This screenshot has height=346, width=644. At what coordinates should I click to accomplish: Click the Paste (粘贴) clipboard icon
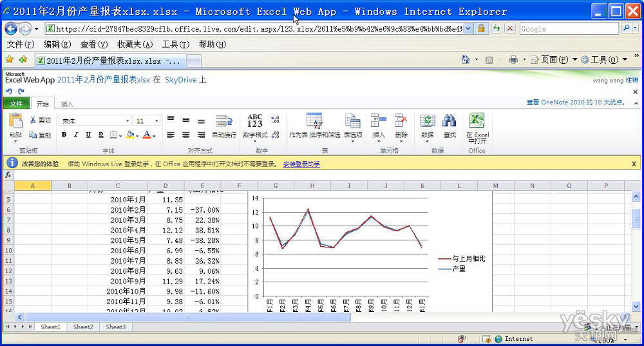tap(15, 121)
